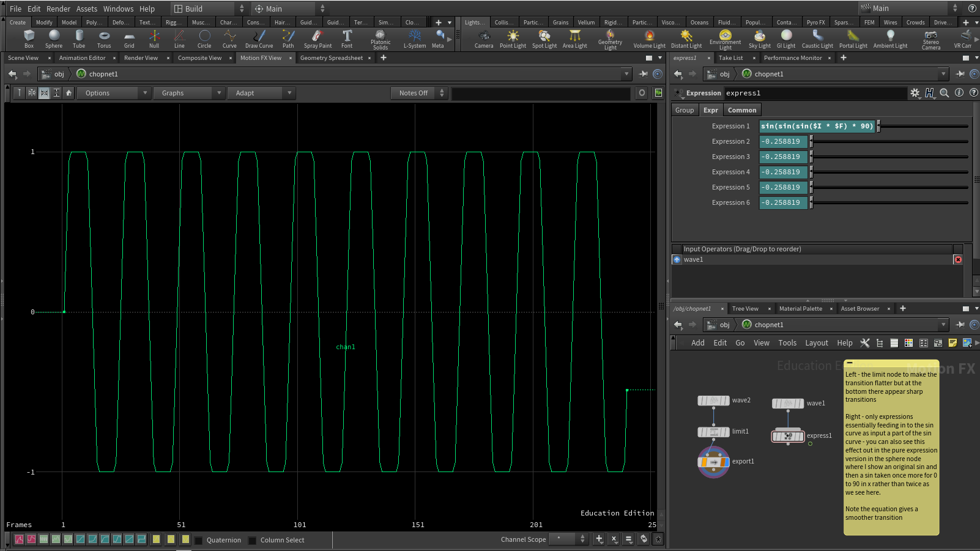This screenshot has width=980, height=551.
Task: Click the Expression 2 slider track
Action: [890, 142]
